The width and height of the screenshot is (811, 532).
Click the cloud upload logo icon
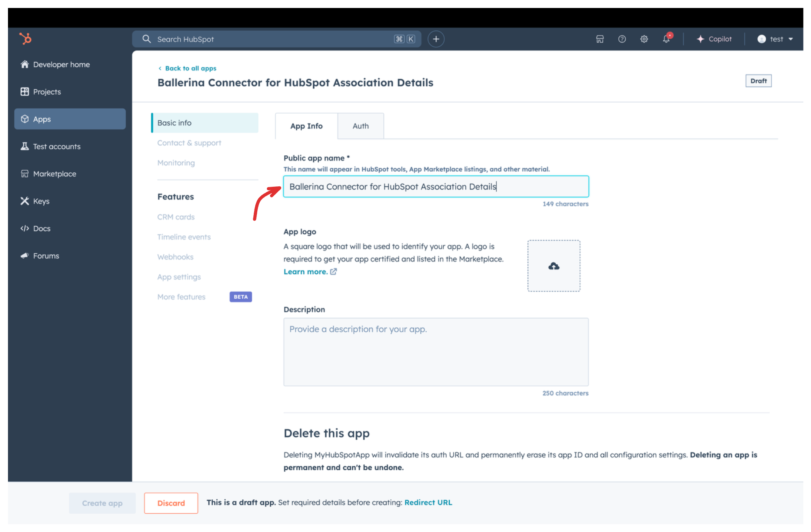tap(554, 266)
